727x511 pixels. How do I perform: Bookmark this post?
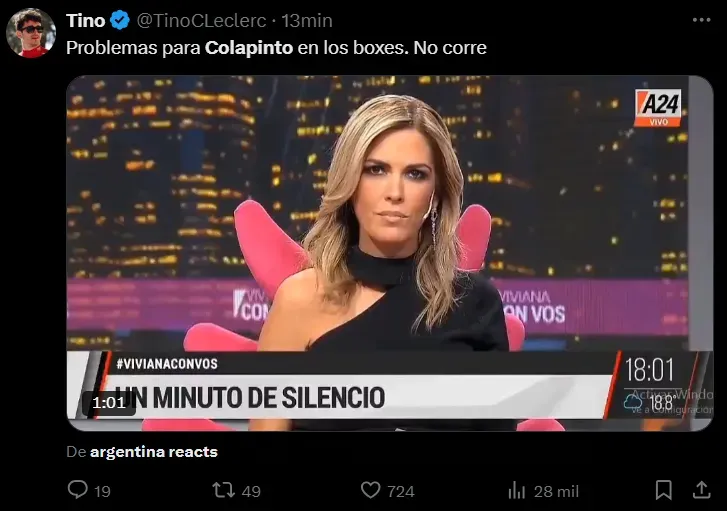pyautogui.click(x=663, y=490)
